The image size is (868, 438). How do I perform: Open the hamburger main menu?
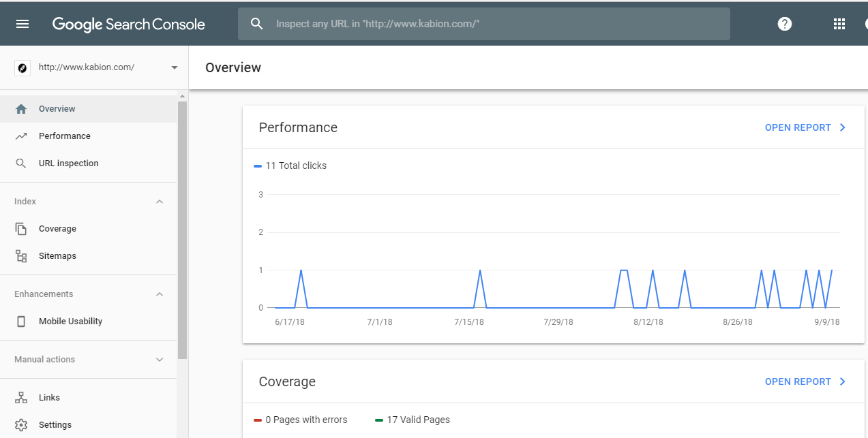pos(23,24)
